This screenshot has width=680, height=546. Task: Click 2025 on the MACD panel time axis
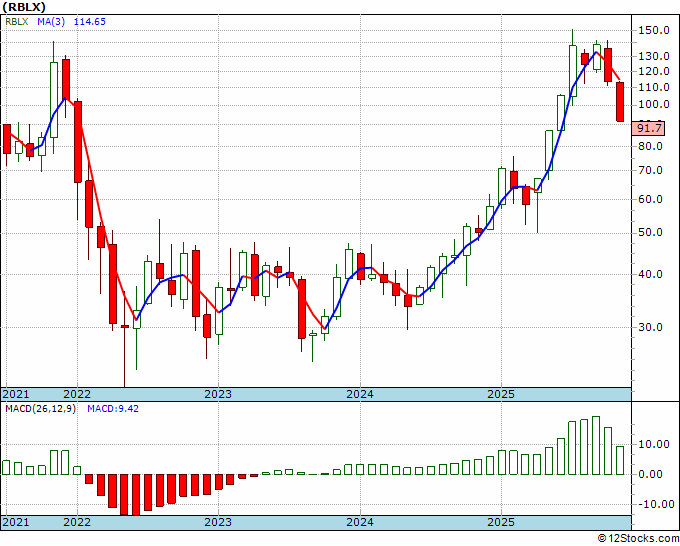coord(501,522)
